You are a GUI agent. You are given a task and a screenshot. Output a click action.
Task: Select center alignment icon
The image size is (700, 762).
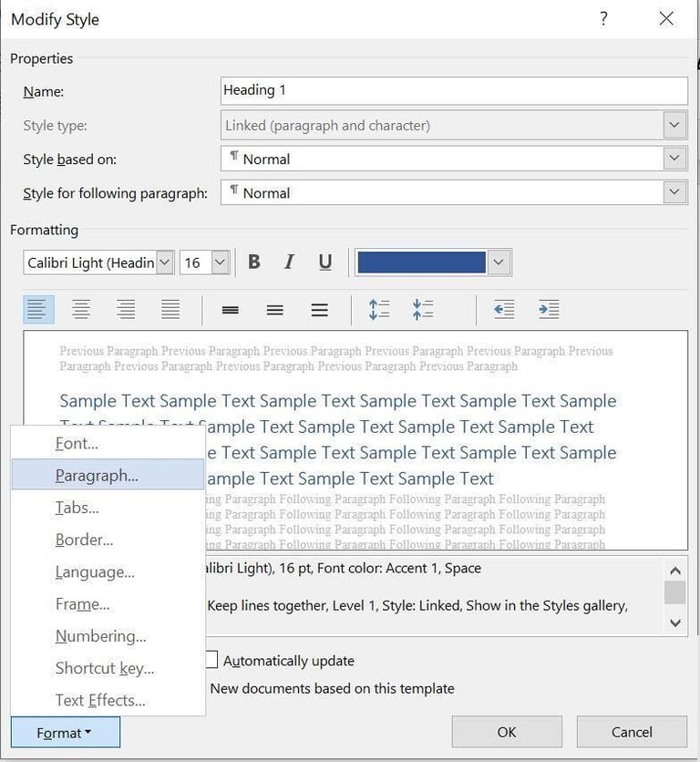click(x=81, y=310)
